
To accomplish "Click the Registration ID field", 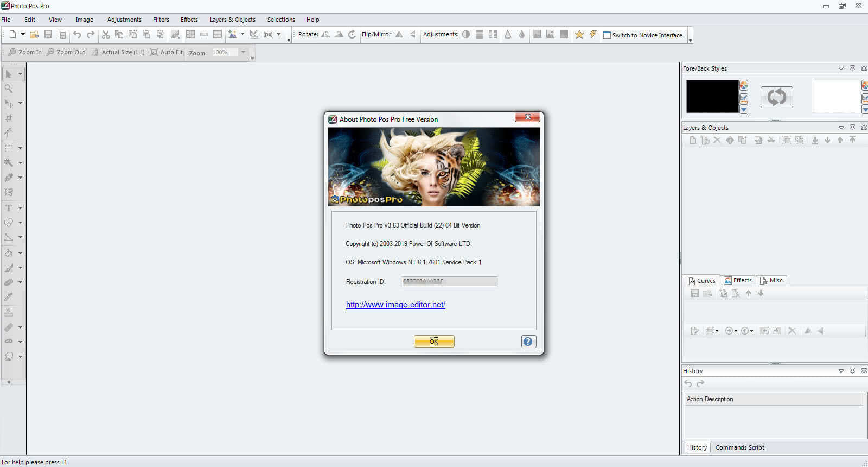I will pyautogui.click(x=449, y=281).
